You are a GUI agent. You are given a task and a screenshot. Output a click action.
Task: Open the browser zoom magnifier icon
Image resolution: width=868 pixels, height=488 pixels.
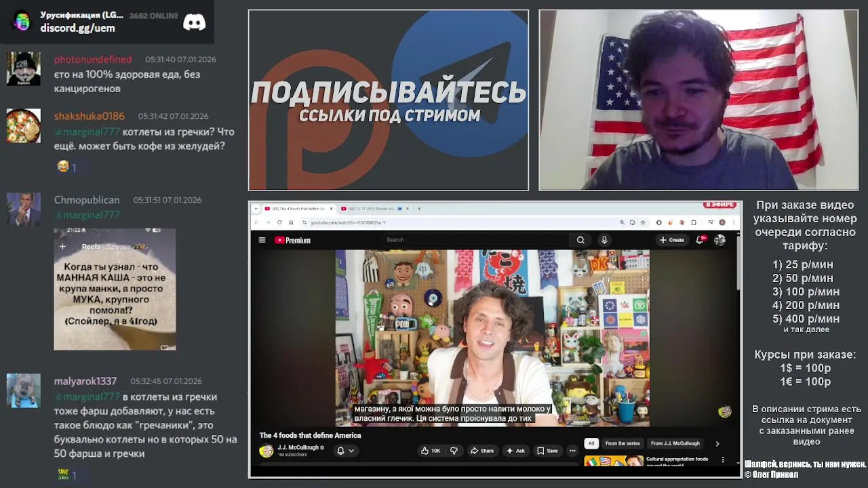pyautogui.click(x=622, y=222)
